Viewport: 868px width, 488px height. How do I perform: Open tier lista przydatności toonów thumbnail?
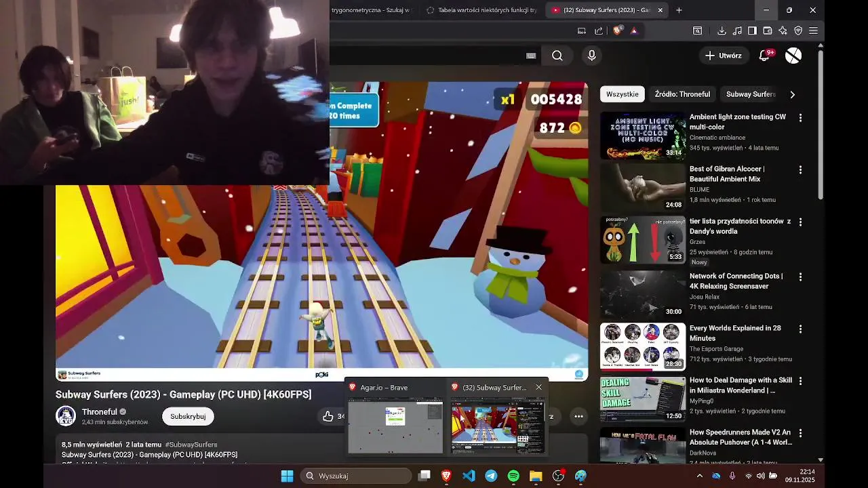pos(643,239)
